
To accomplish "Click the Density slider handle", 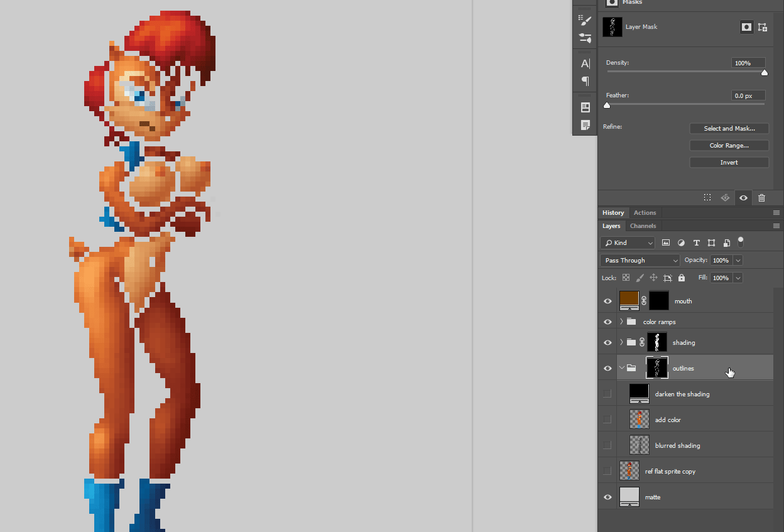I will [765, 73].
